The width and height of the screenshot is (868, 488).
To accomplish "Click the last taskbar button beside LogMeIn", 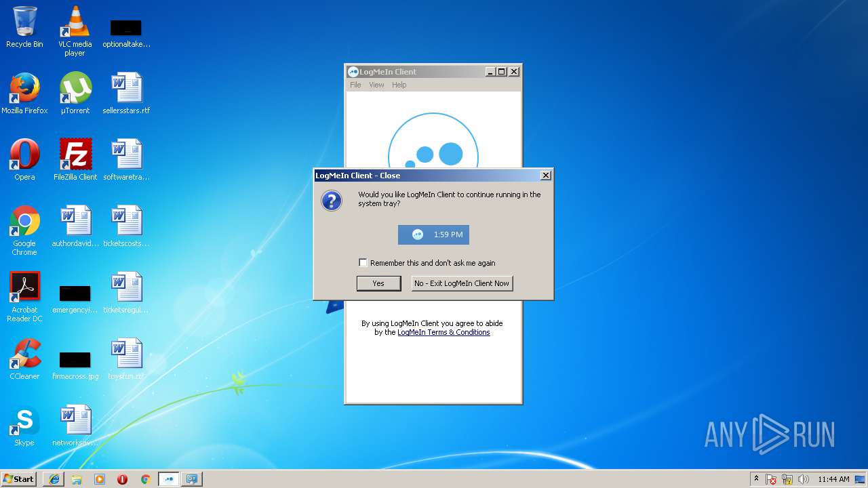I will tap(192, 479).
